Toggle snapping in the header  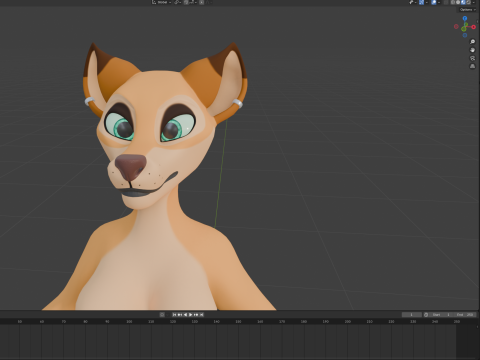coord(186,2)
